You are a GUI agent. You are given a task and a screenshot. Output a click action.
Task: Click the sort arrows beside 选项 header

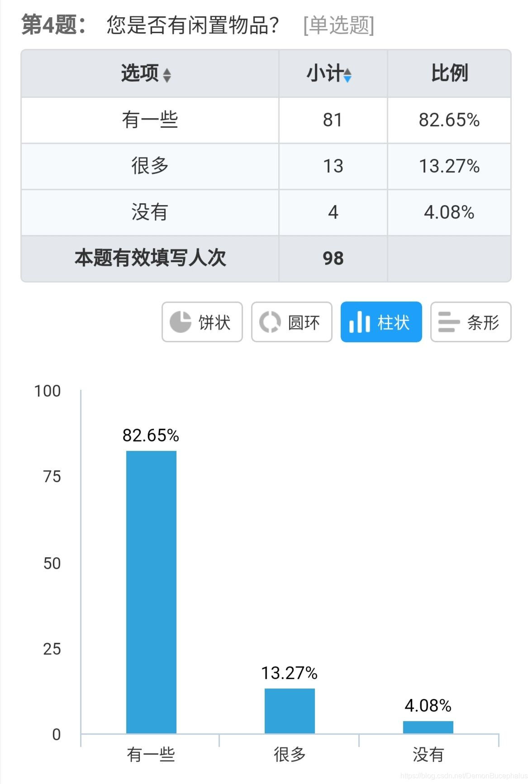click(x=167, y=74)
